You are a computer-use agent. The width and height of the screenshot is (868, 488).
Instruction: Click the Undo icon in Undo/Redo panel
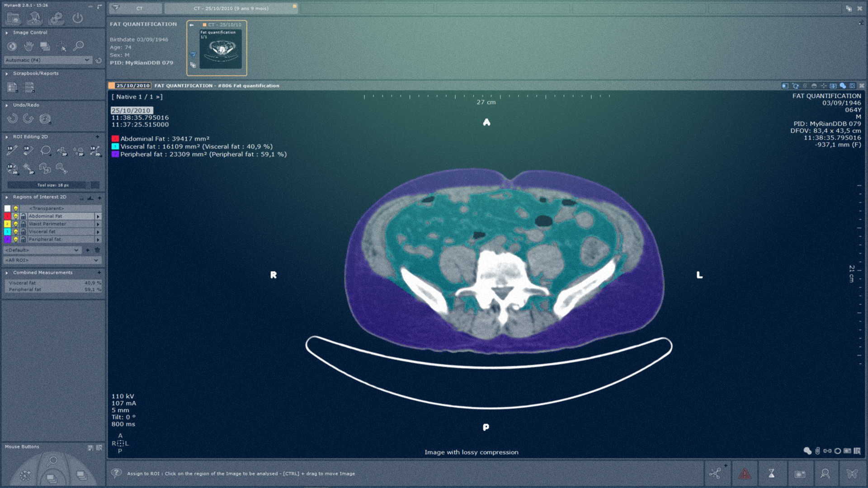coord(12,117)
